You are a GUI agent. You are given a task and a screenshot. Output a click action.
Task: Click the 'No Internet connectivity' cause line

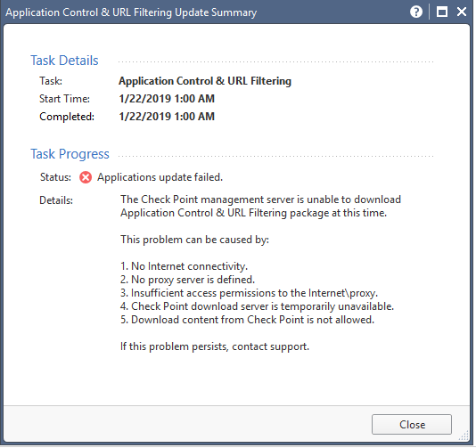click(x=184, y=266)
